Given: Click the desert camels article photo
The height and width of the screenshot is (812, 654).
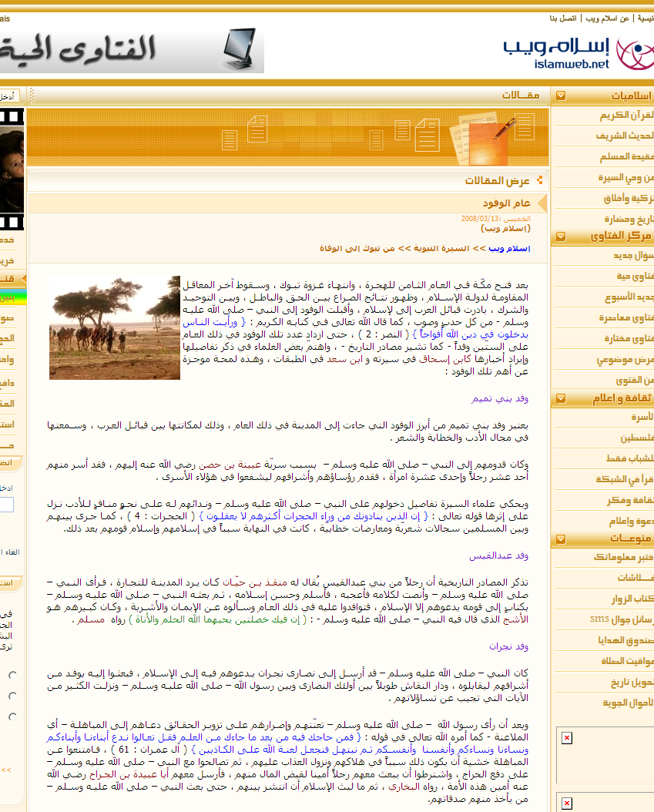Looking at the screenshot, I should click(x=115, y=327).
